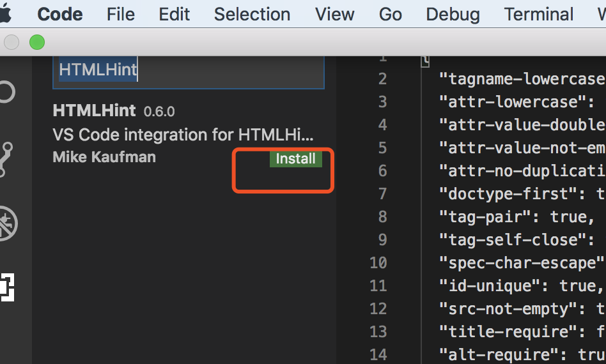The image size is (606, 364).
Task: Open the Selection menu
Action: pos(252,14)
